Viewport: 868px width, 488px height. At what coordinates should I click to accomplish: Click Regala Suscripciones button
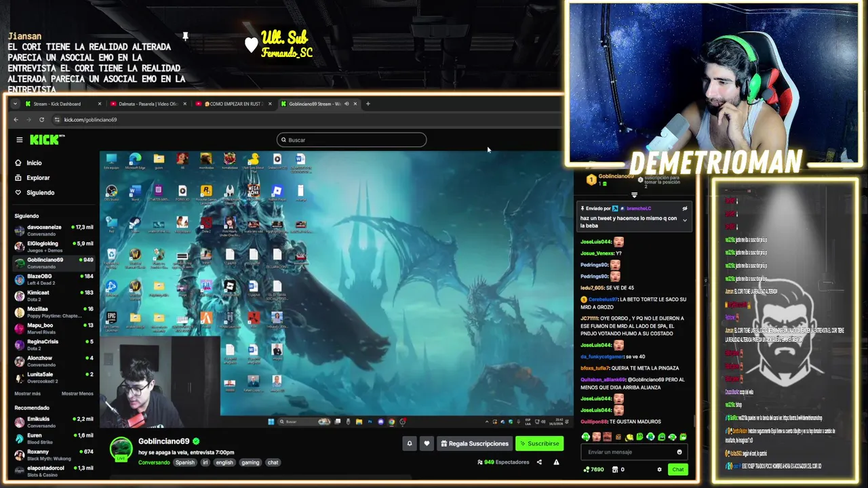point(475,443)
